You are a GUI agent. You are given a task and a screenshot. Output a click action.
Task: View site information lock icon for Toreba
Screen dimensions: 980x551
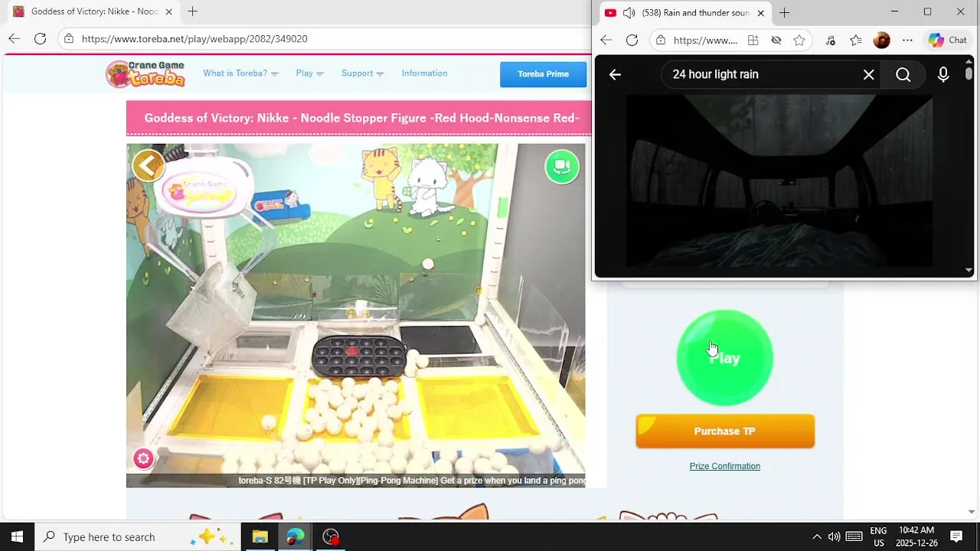(69, 39)
